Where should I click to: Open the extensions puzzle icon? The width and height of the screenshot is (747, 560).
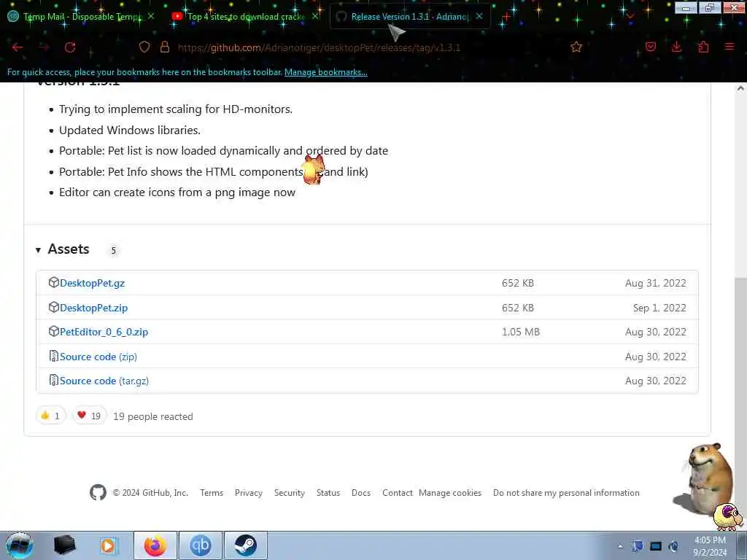pos(703,47)
